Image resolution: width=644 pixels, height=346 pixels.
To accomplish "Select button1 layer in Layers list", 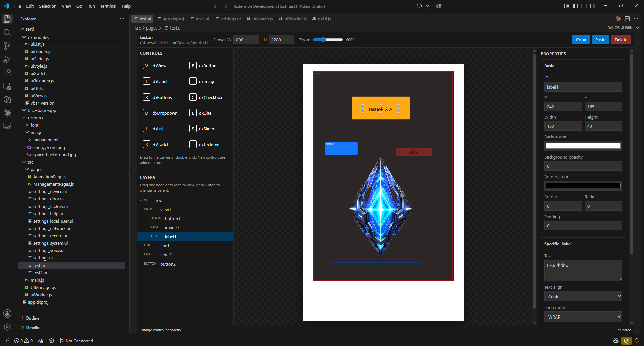I will tap(185, 219).
